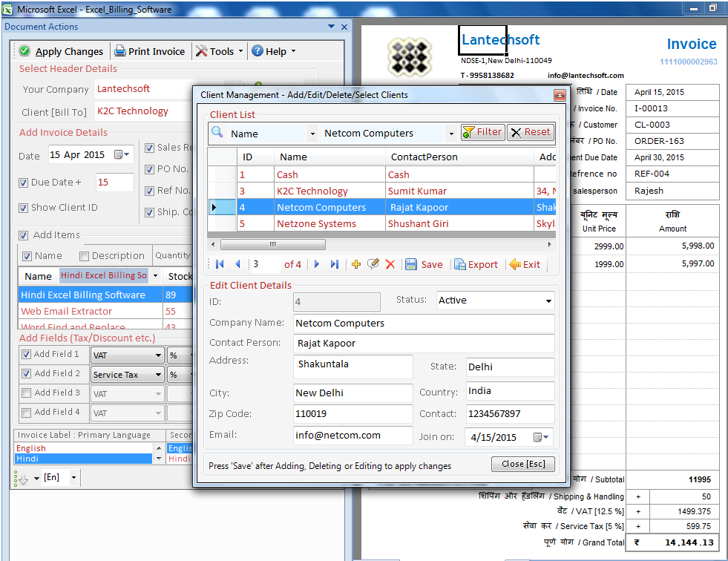This screenshot has width=728, height=561.
Task: Close the Client Management dialog with X
Action: (x=560, y=95)
